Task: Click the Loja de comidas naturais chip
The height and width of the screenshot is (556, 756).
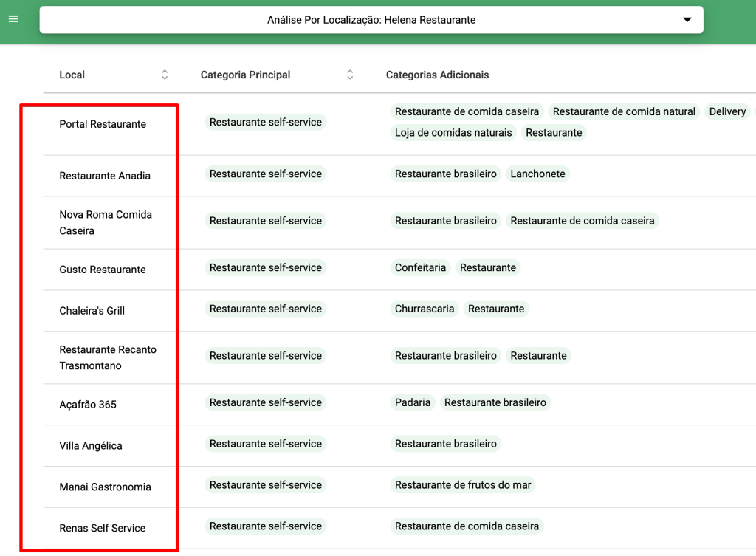Action: (x=453, y=133)
